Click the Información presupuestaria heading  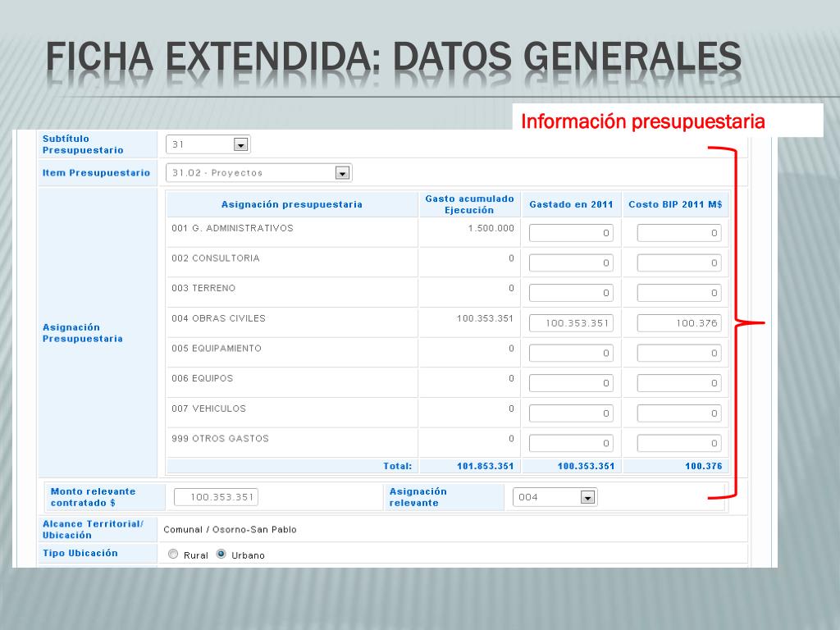click(643, 121)
